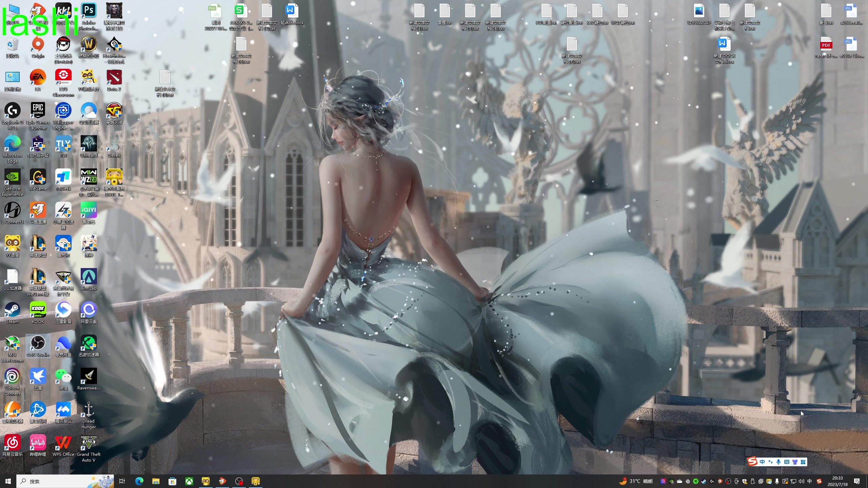The image size is (868, 488).
Task: Open Epic Games Launcher shortcut
Action: pos(38,116)
